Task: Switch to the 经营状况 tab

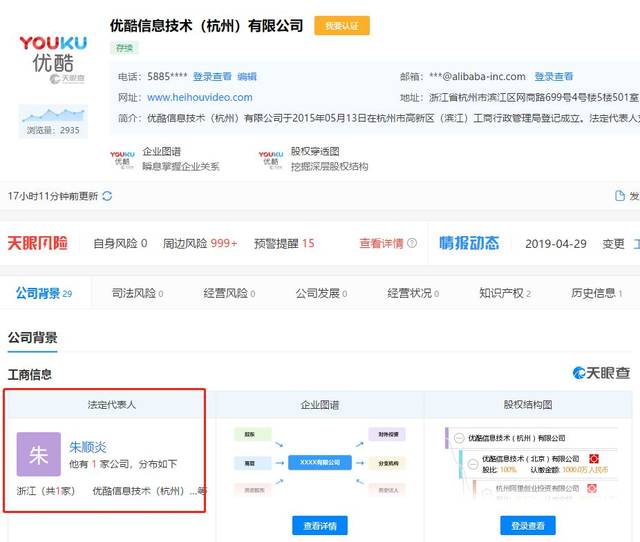Action: pyautogui.click(x=413, y=293)
